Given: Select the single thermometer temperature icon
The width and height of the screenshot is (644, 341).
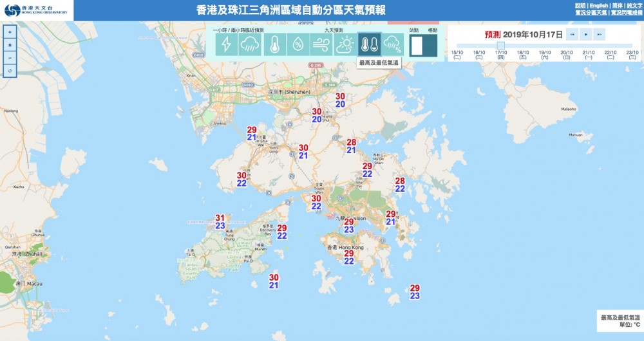Looking at the screenshot, I should click(x=274, y=44).
